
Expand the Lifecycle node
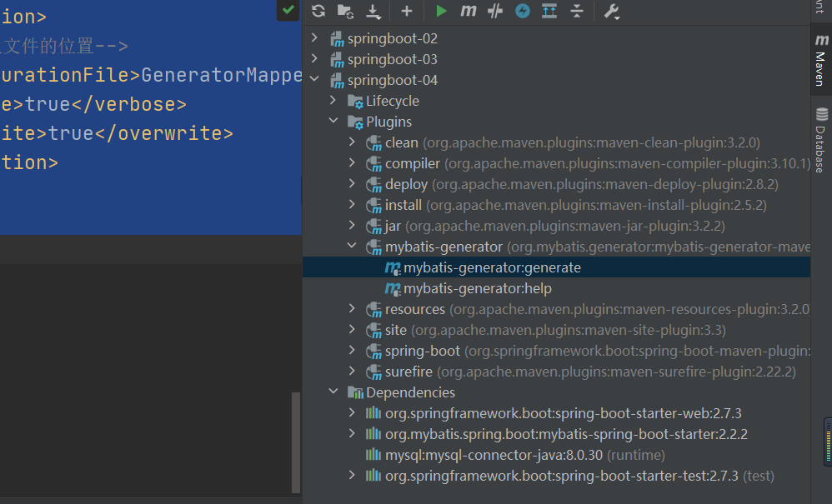333,100
